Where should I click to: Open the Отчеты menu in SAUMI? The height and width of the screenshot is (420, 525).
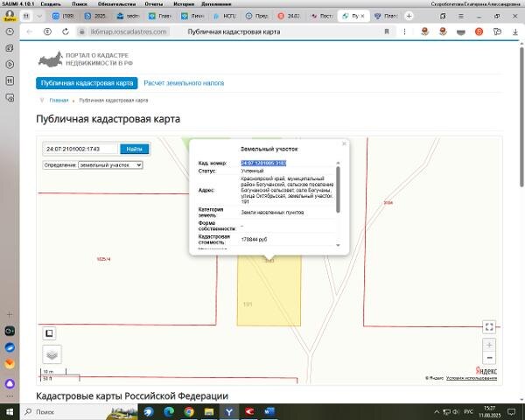(154, 4)
